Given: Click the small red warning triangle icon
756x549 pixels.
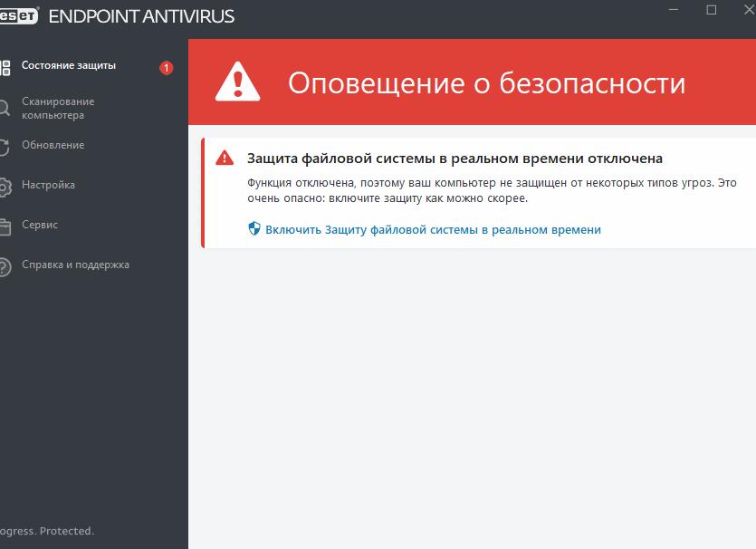Looking at the screenshot, I should point(225,158).
